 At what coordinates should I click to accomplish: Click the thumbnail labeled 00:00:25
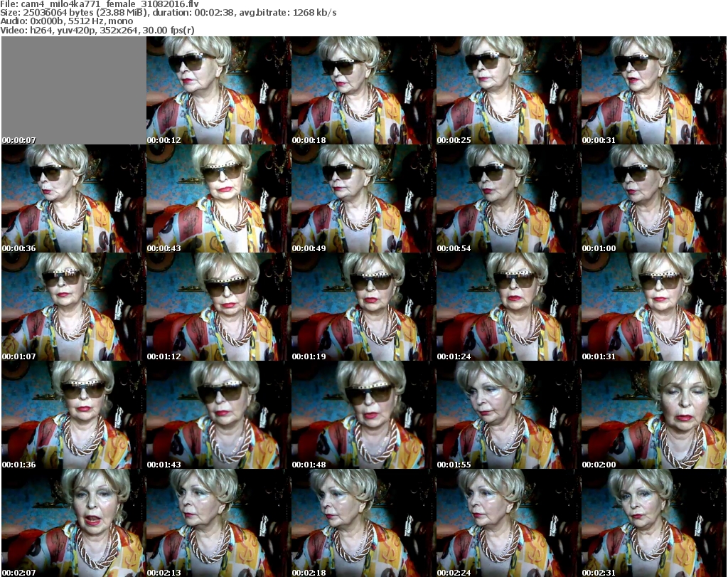click(508, 90)
